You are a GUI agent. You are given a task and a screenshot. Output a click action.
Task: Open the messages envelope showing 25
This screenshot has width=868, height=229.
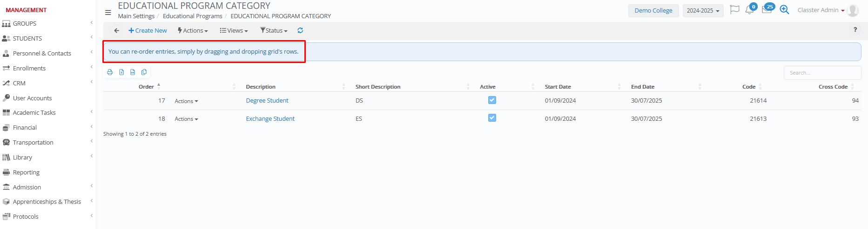coord(767,10)
